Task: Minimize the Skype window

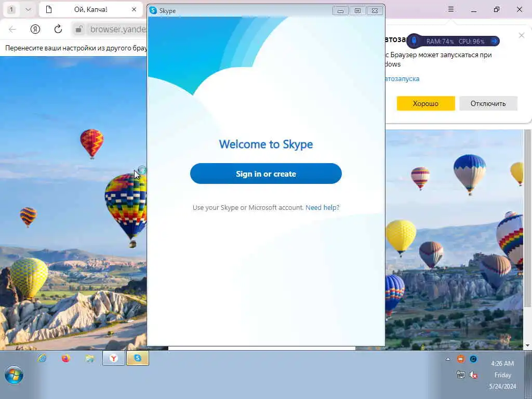Action: pos(340,11)
